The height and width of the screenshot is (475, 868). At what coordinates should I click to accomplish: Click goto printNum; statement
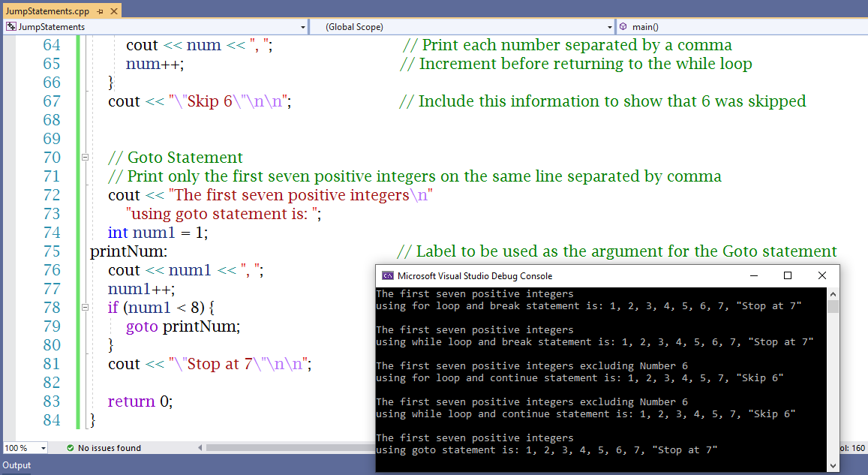(183, 326)
